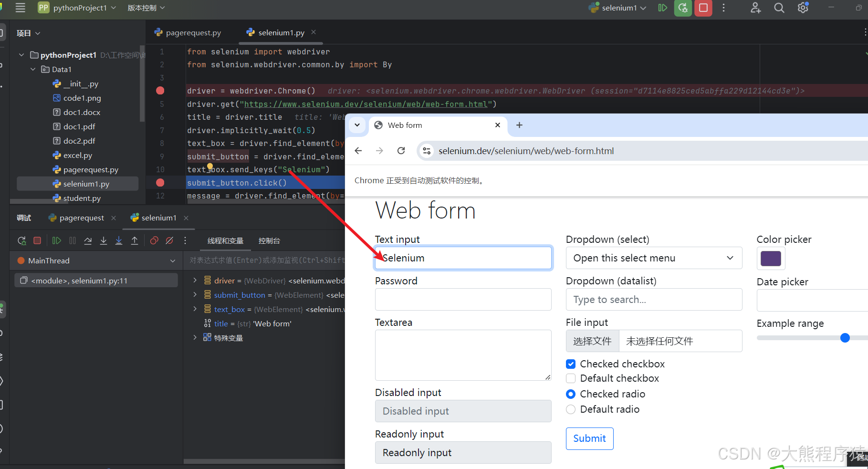The width and height of the screenshot is (868, 469).
Task: Open Search Everywhere via the magnifier icon
Action: coord(778,8)
